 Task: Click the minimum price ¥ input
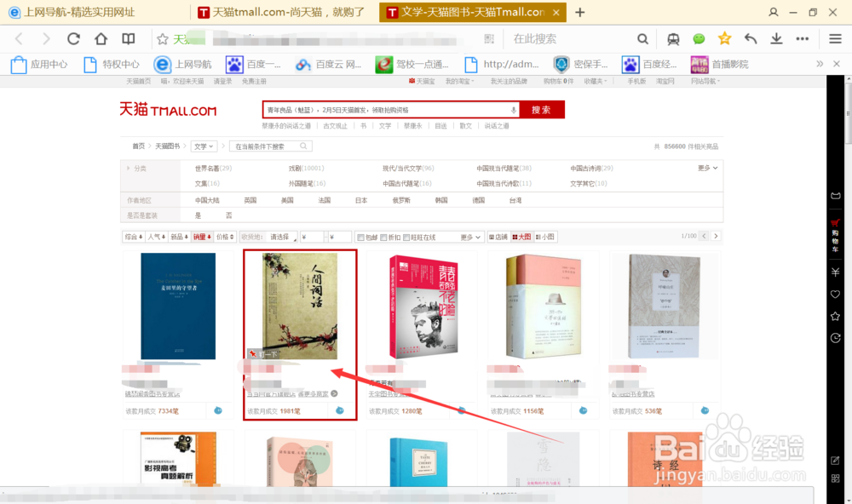pos(313,238)
